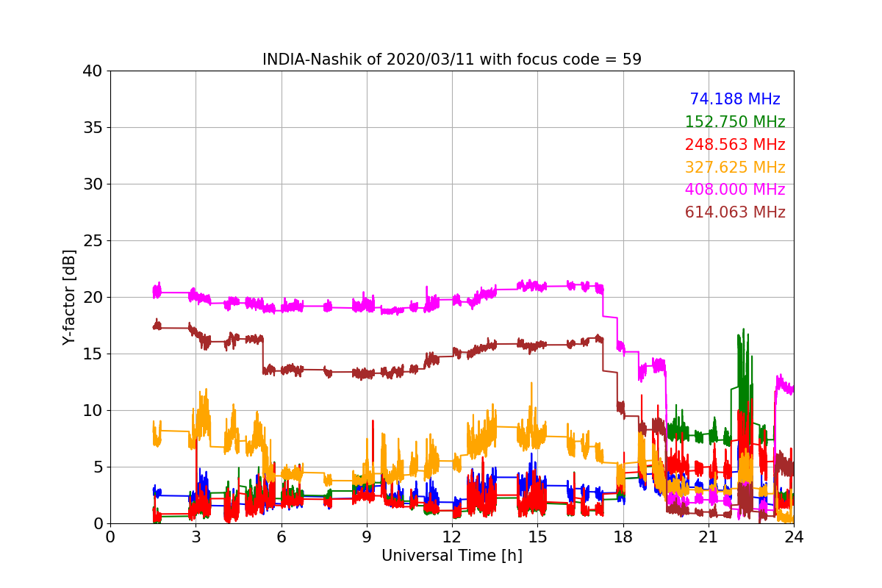Click the x-axis tick label 9

tap(366, 537)
